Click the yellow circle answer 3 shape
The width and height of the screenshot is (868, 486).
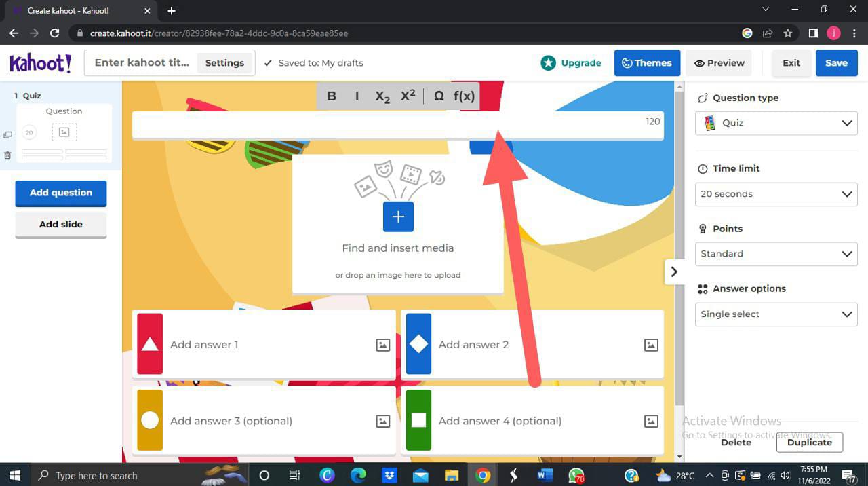tap(150, 420)
